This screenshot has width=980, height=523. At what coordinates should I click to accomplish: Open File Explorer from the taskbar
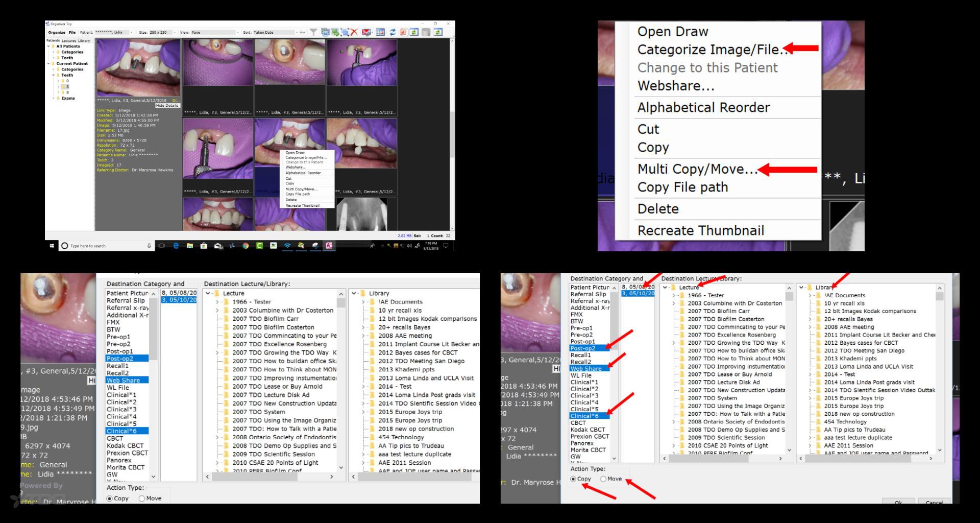pos(190,246)
